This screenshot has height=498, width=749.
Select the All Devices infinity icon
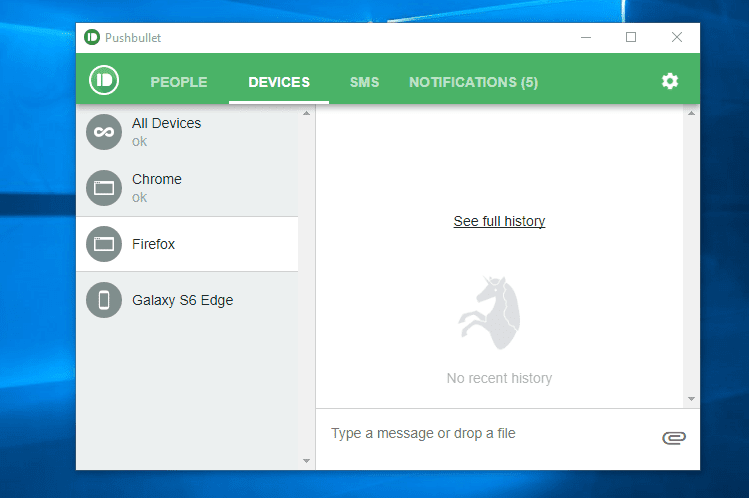[x=104, y=132]
